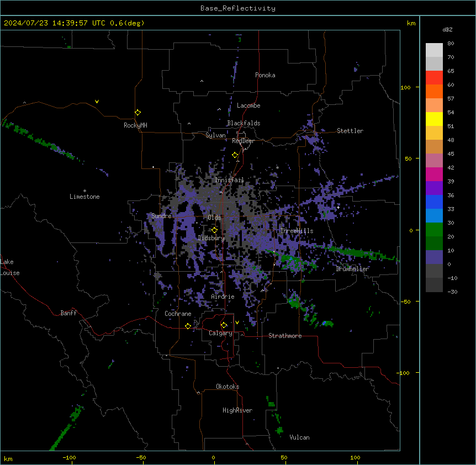Click the Ponoka city label

click(265, 75)
